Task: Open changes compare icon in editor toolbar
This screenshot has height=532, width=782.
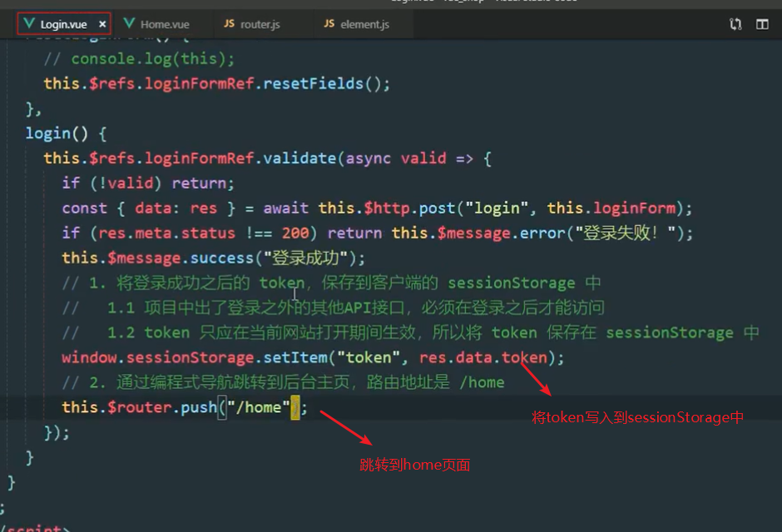Action: point(735,24)
